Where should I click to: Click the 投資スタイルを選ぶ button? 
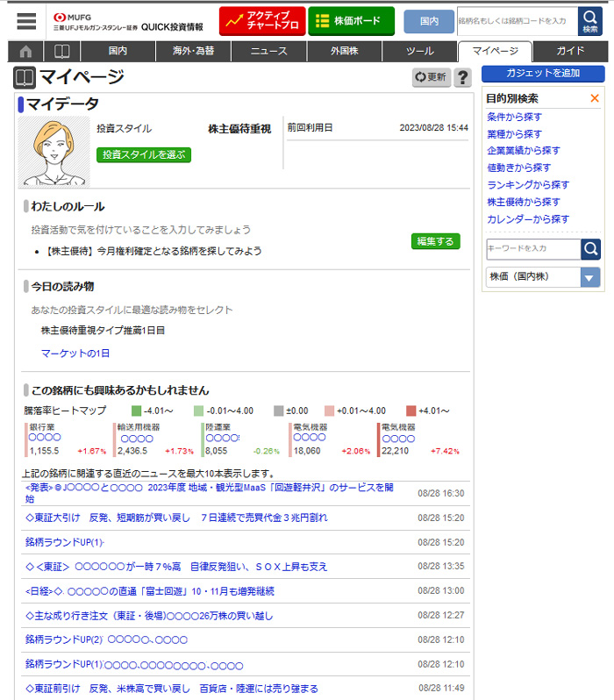pos(144,154)
